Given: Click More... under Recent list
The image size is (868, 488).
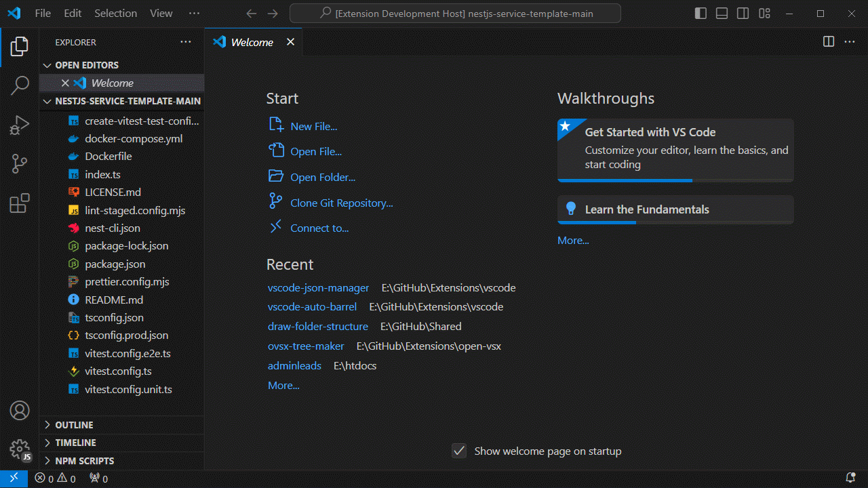Looking at the screenshot, I should [283, 385].
